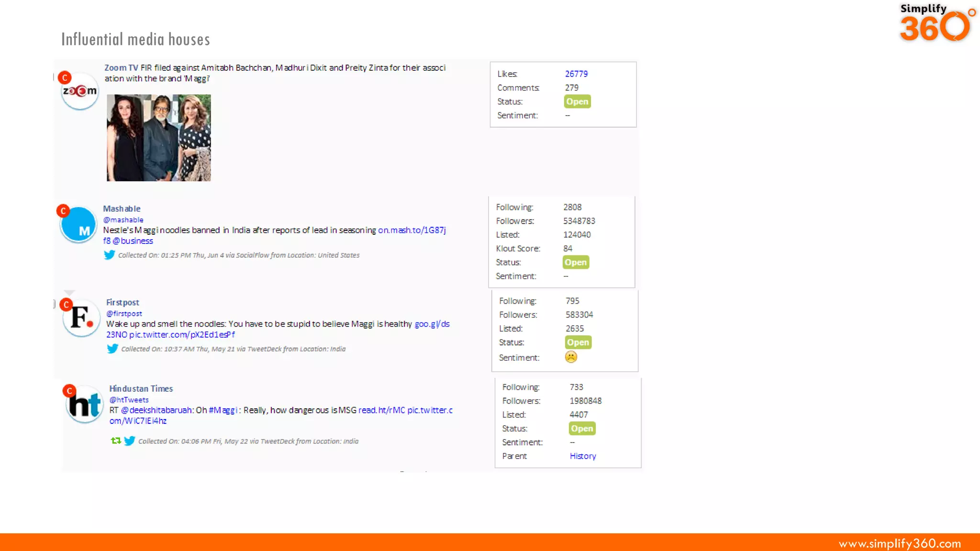Click red C badge on Zoom avatar

point(65,77)
